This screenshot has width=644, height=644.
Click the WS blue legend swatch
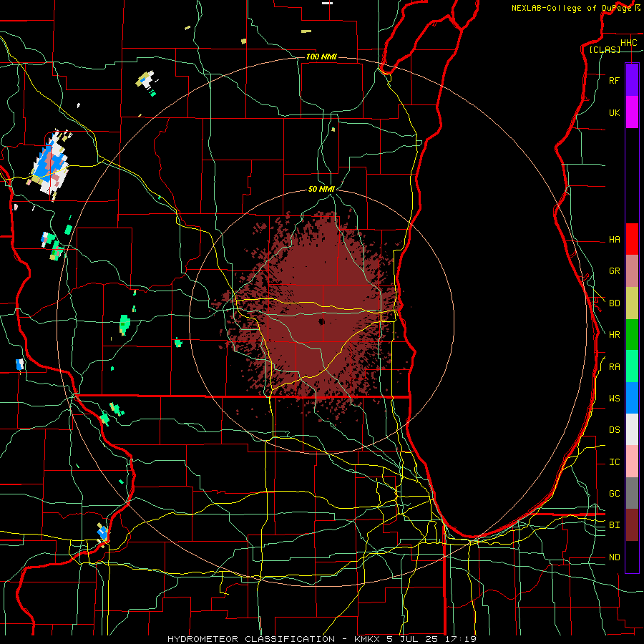click(x=632, y=398)
